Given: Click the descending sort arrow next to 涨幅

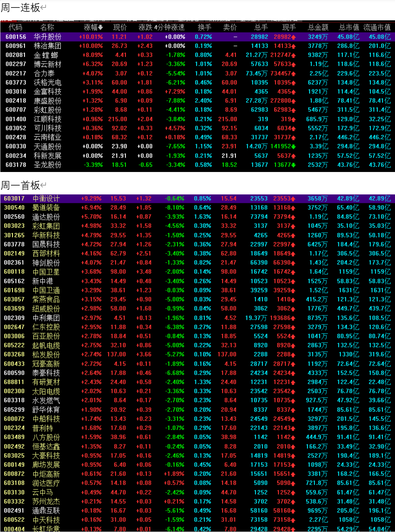Looking at the screenshot, I should (101, 27).
